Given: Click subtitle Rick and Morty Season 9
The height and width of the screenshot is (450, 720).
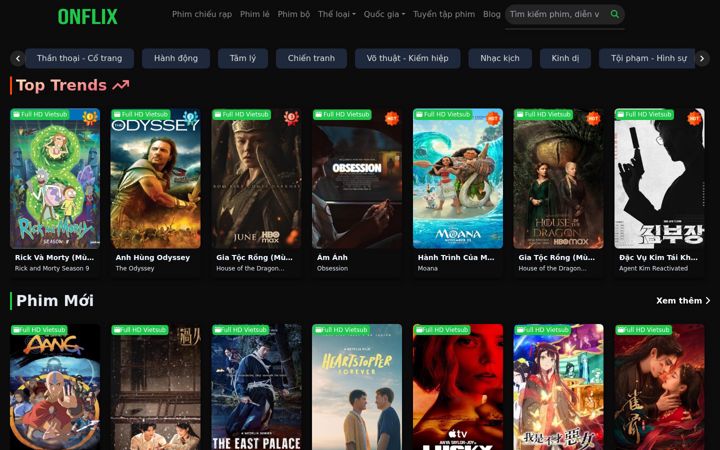Looking at the screenshot, I should point(52,268).
